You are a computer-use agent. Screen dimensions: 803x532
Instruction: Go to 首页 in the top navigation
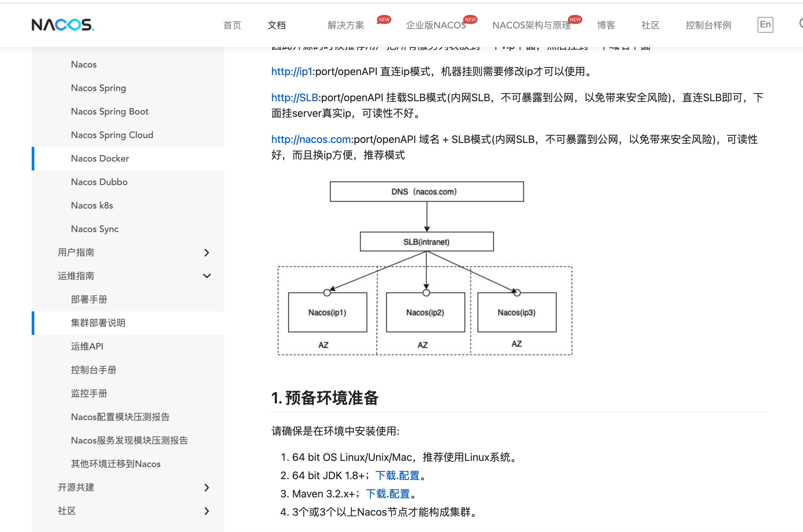232,25
